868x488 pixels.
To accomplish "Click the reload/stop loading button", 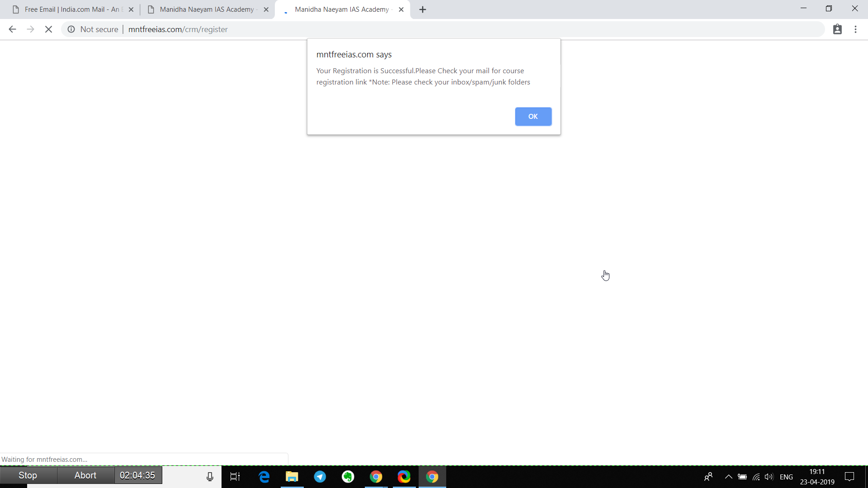I will [x=49, y=29].
